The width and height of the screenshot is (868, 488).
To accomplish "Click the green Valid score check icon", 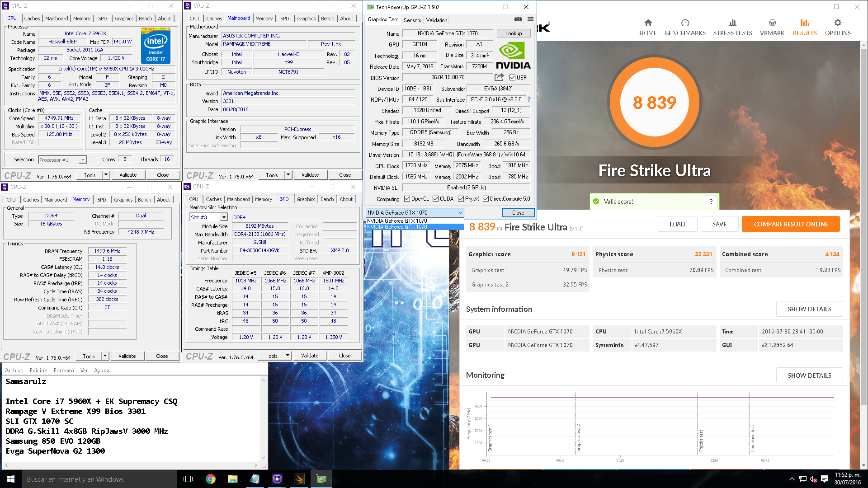I will pyautogui.click(x=596, y=202).
